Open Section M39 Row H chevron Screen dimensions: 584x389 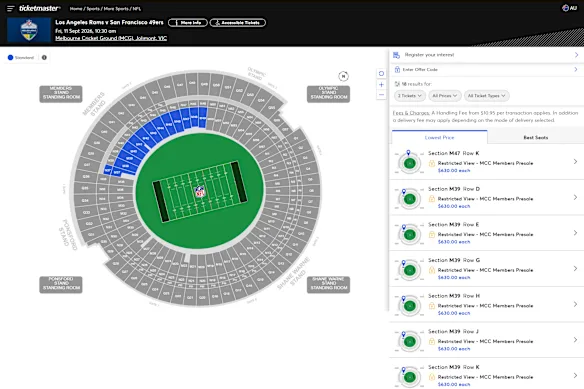coord(575,304)
